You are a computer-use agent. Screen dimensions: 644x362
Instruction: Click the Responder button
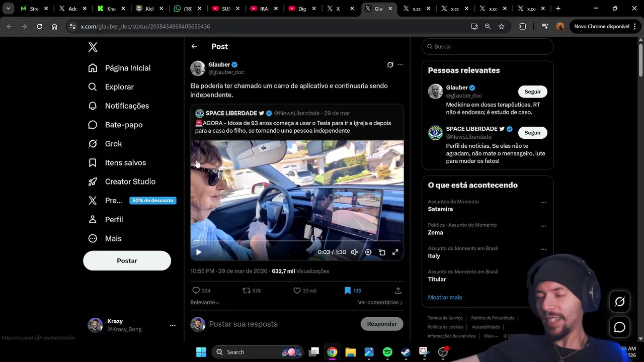[x=382, y=324]
